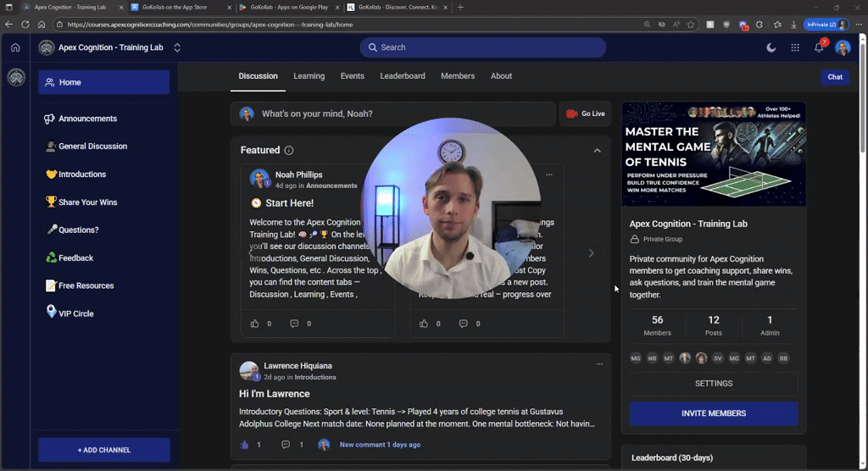Switch to the Events tab
The width and height of the screenshot is (868, 471).
pos(352,76)
